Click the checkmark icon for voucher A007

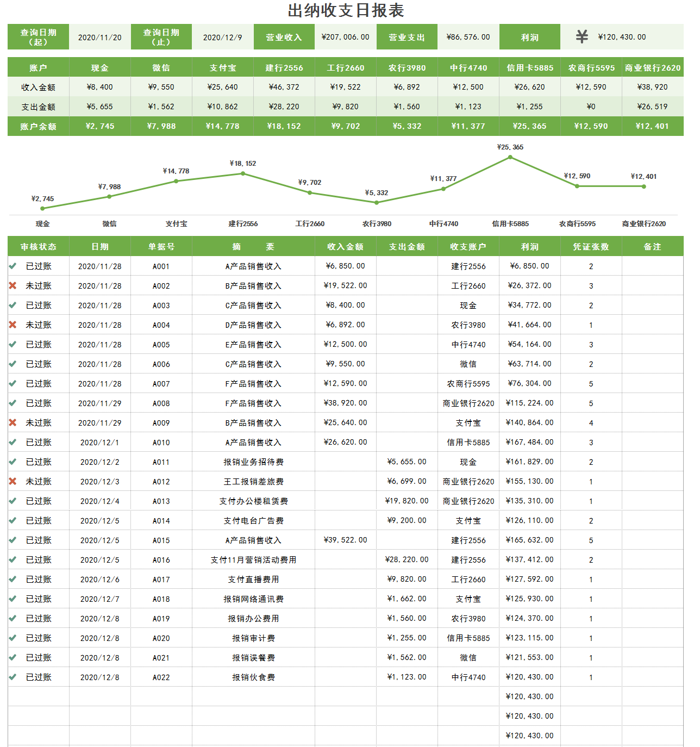12,383
